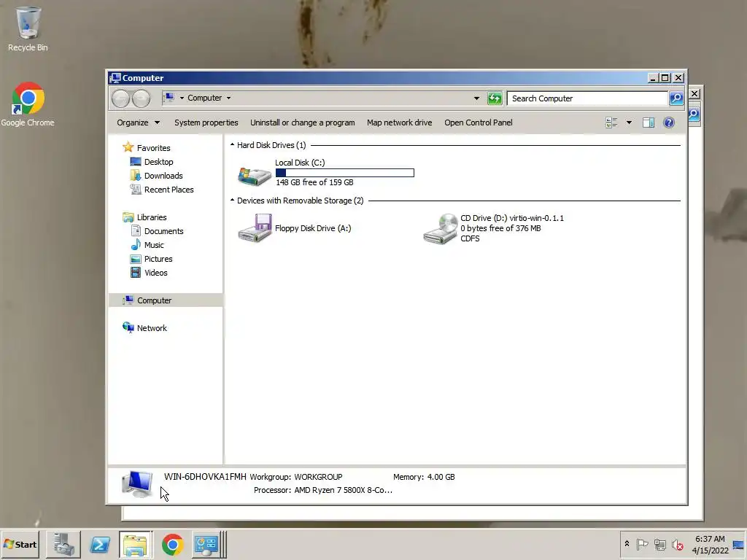Image resolution: width=747 pixels, height=560 pixels.
Task: Click the network tray icon
Action: point(659,544)
